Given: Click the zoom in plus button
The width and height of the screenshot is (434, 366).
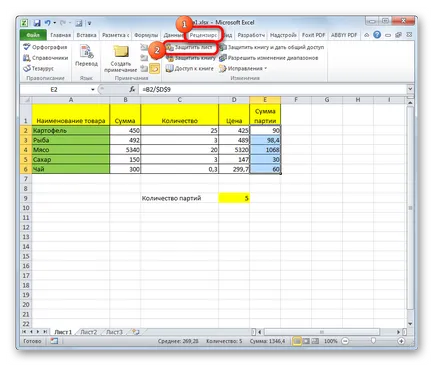Looking at the screenshot, I should (x=401, y=341).
